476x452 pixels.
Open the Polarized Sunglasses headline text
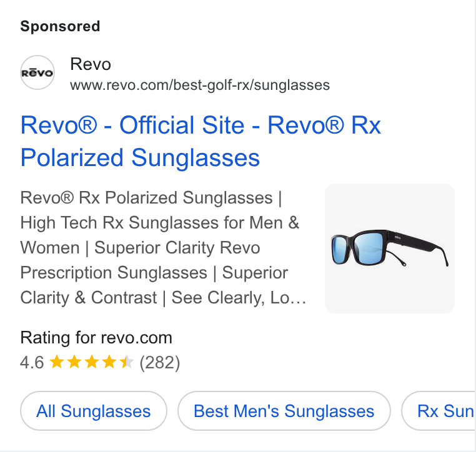coord(140,158)
